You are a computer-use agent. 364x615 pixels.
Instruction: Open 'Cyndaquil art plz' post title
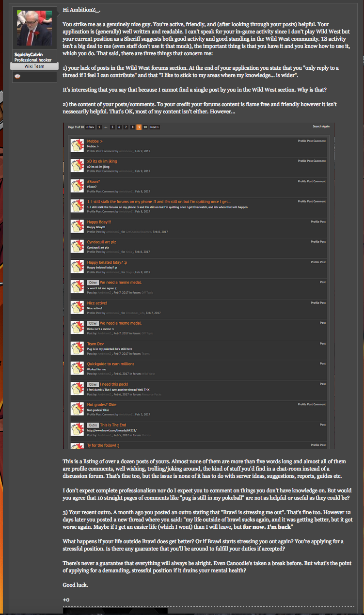tap(101, 242)
